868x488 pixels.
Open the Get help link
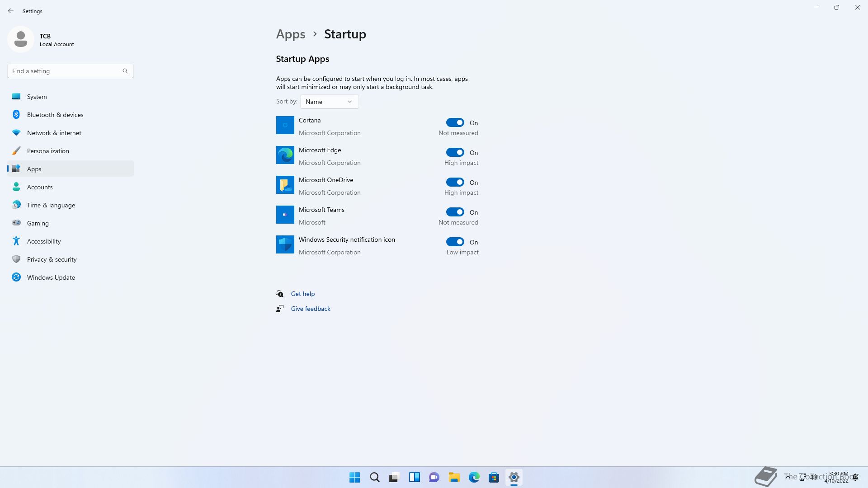click(303, 294)
